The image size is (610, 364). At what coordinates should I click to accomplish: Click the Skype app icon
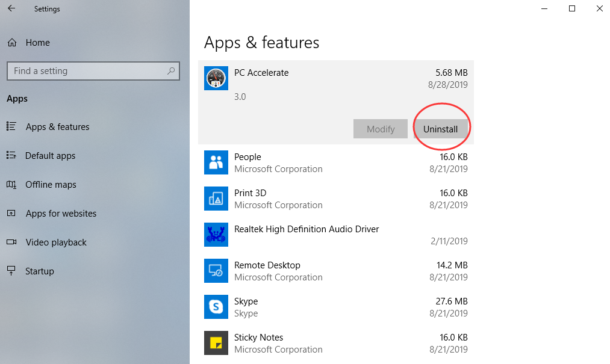tap(216, 307)
